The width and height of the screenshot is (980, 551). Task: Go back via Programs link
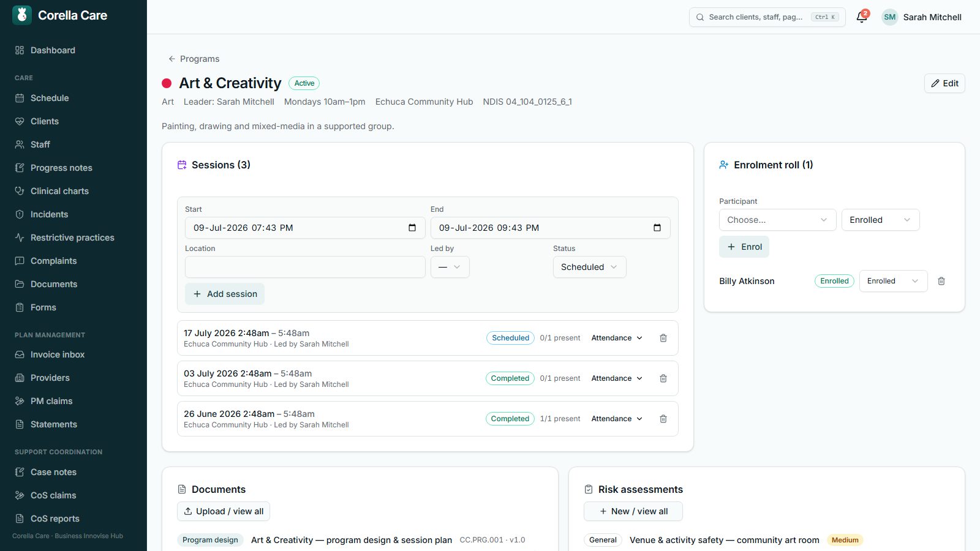194,59
